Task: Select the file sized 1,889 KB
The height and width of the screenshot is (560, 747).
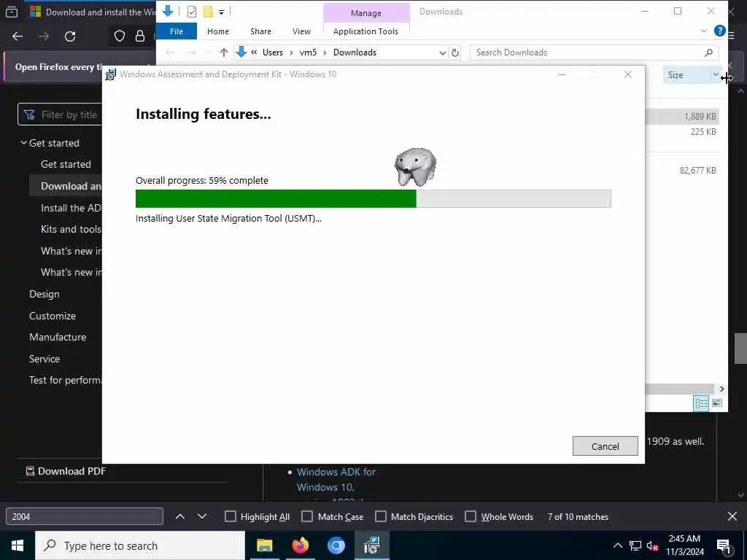Action: point(700,116)
